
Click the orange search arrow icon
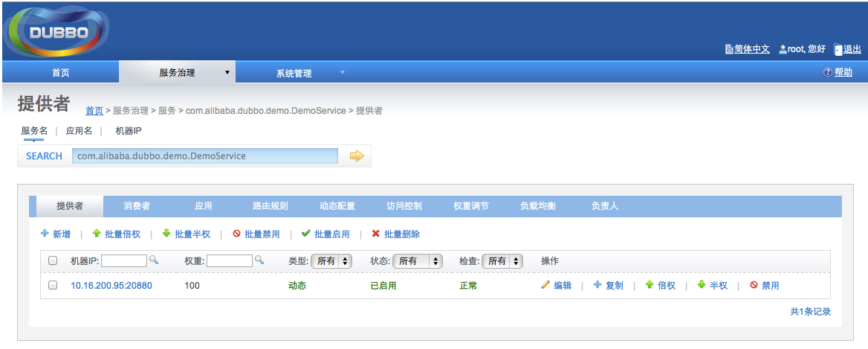[357, 156]
